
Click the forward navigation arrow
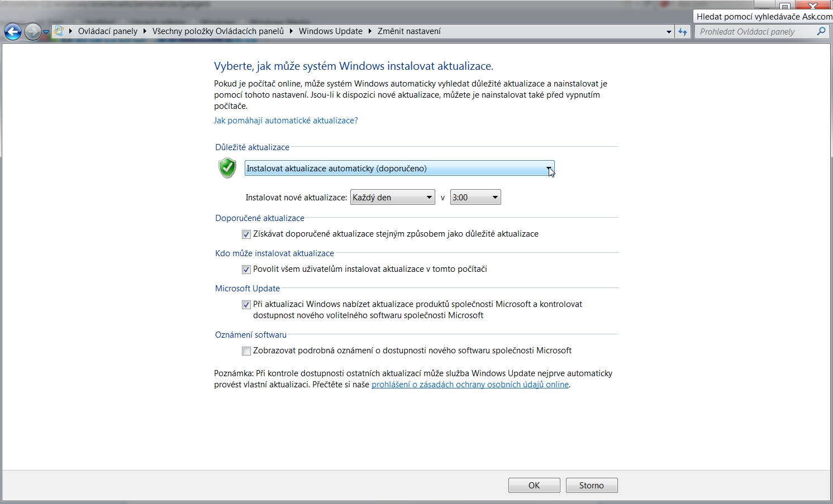click(x=33, y=32)
